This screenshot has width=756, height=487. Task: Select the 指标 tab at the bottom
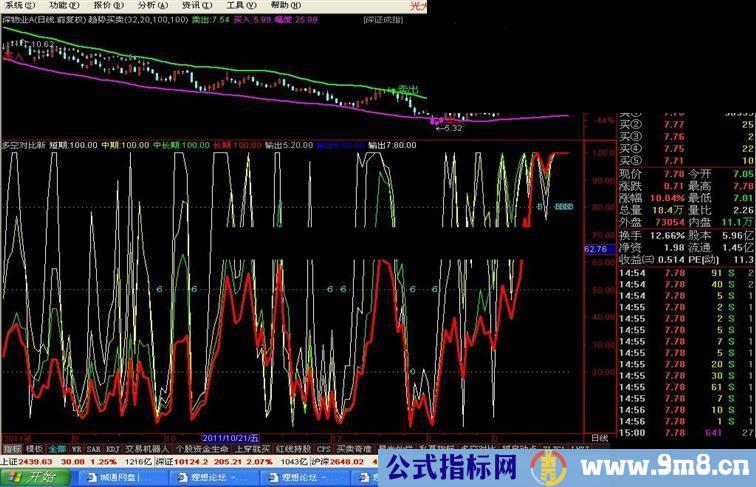[x=12, y=449]
